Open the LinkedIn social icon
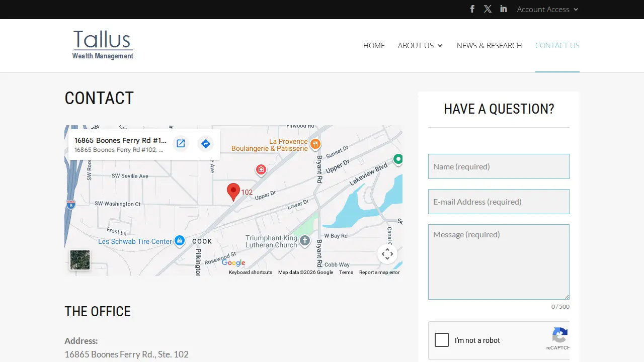 coord(504,9)
